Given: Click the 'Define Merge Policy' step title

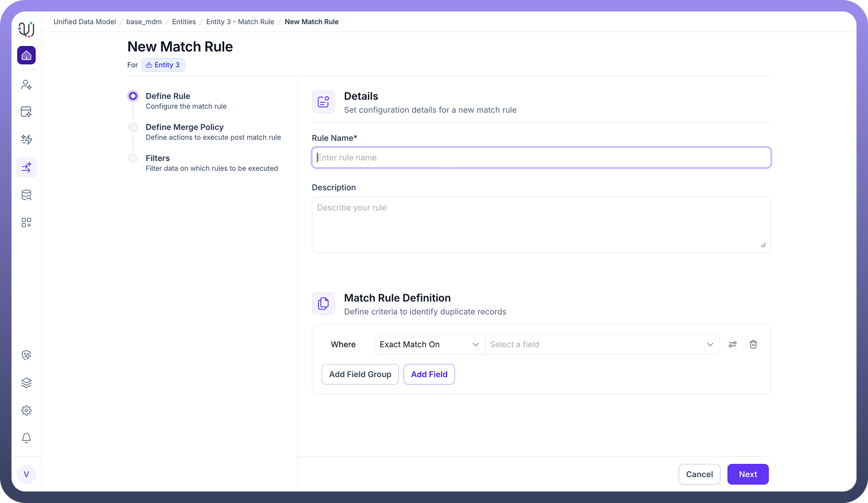Looking at the screenshot, I should (185, 127).
